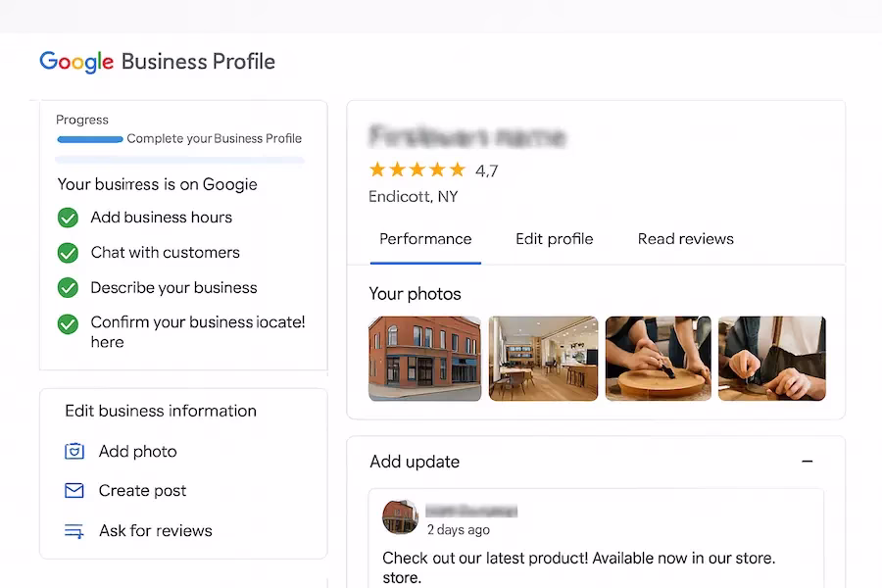Click the Add photo icon
This screenshot has height=588, width=882.
(73, 451)
